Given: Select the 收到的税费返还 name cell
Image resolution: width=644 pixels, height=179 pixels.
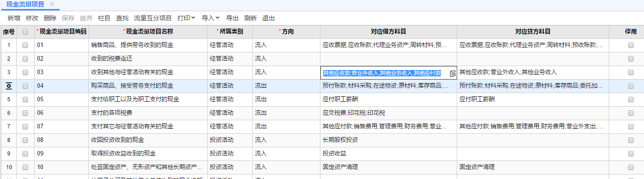Looking at the screenshot, I should tap(148, 59).
